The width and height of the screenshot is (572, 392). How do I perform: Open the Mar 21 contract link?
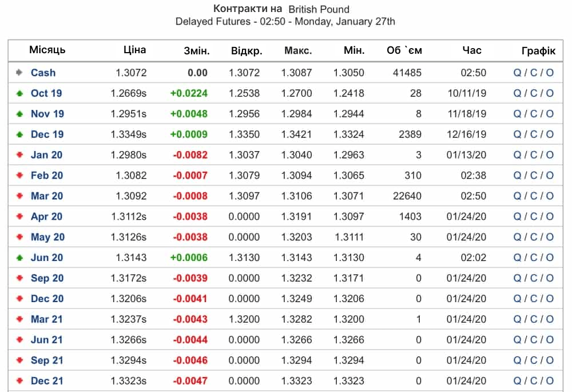pos(47,319)
